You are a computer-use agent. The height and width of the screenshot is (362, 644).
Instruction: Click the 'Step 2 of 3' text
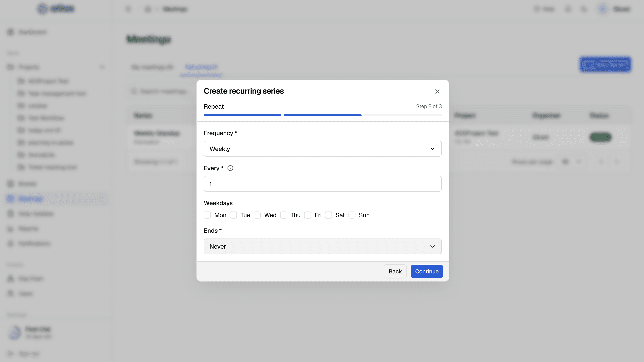pyautogui.click(x=429, y=106)
